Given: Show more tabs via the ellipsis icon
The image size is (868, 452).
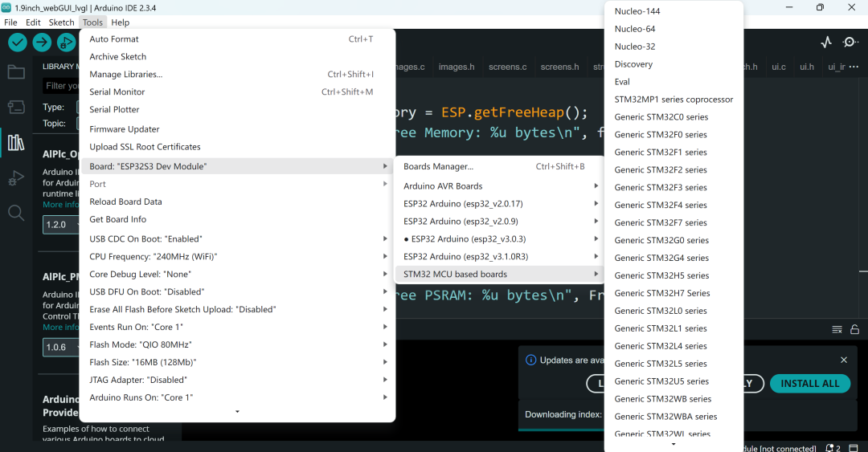Looking at the screenshot, I should [x=854, y=67].
